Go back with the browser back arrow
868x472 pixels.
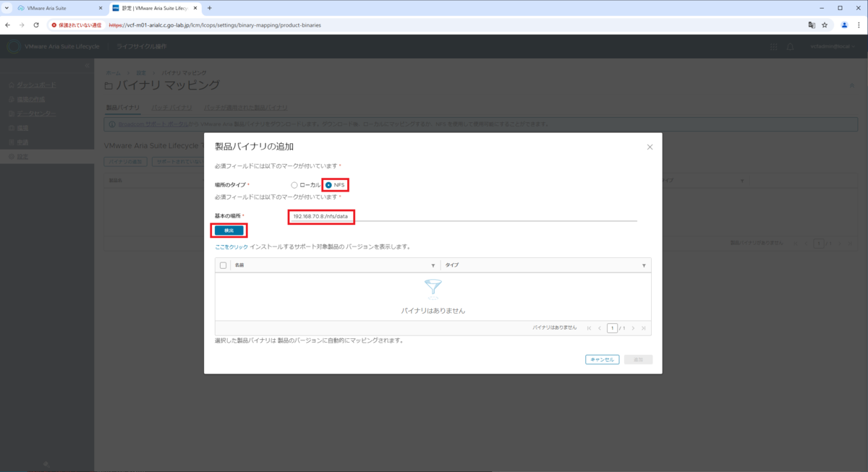click(x=8, y=25)
